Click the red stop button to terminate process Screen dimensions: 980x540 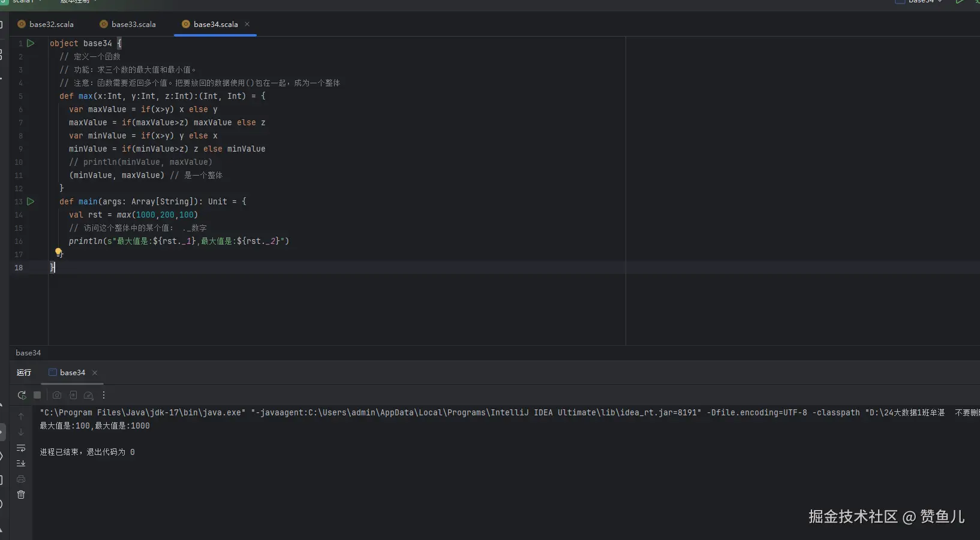tap(37, 396)
